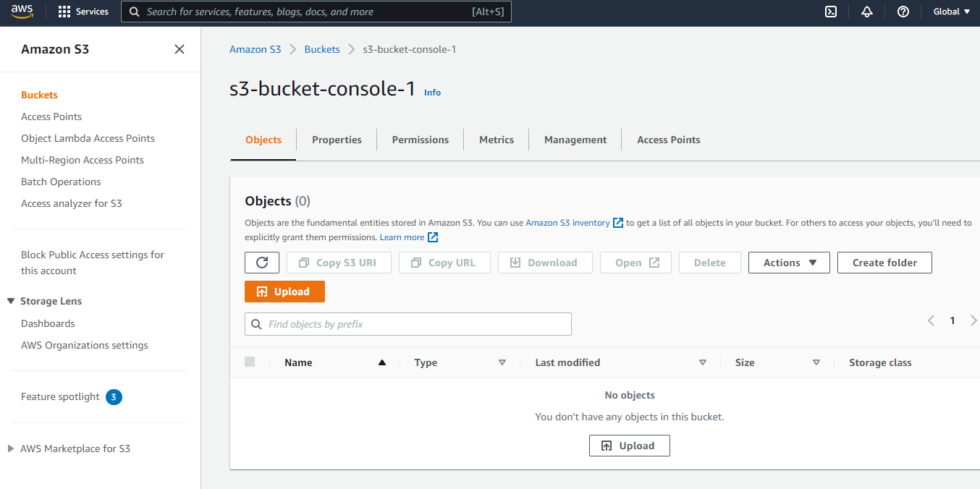Click the Create folder button
The width and height of the screenshot is (980, 489).
(x=884, y=262)
